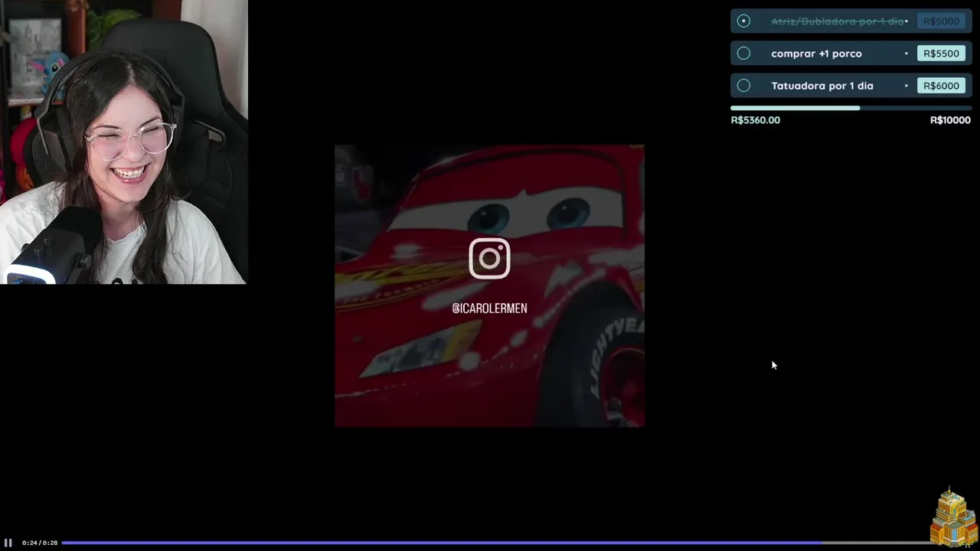The width and height of the screenshot is (980, 551).
Task: Click the Lightning McQueen video thumbnail
Action: point(489,285)
